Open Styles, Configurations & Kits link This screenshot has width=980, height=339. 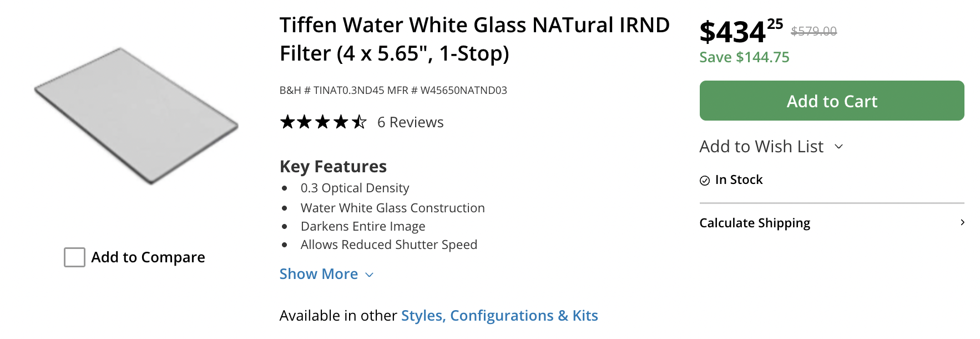coord(499,316)
